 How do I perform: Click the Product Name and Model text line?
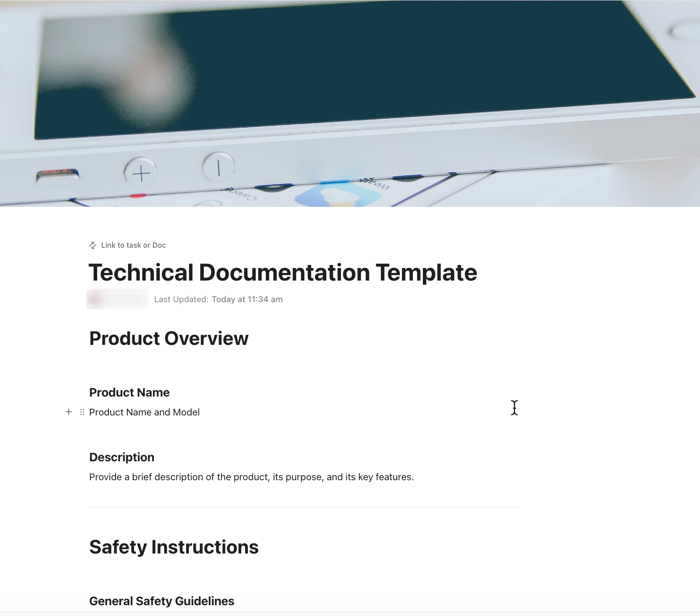(144, 412)
